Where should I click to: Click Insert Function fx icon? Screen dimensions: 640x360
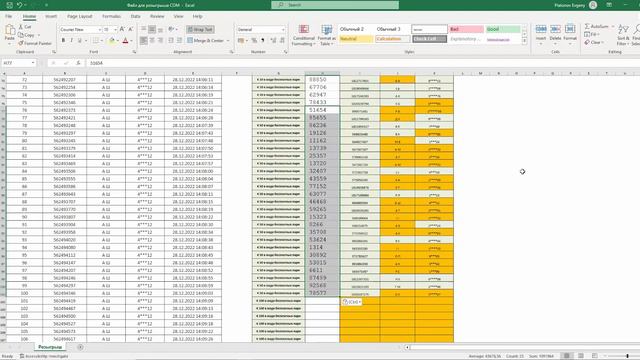pos(78,63)
